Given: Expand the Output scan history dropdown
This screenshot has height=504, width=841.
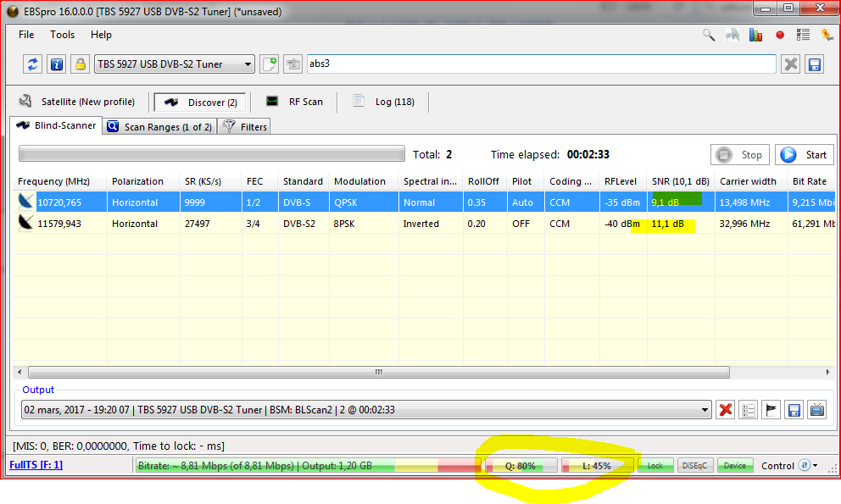Looking at the screenshot, I should point(705,410).
